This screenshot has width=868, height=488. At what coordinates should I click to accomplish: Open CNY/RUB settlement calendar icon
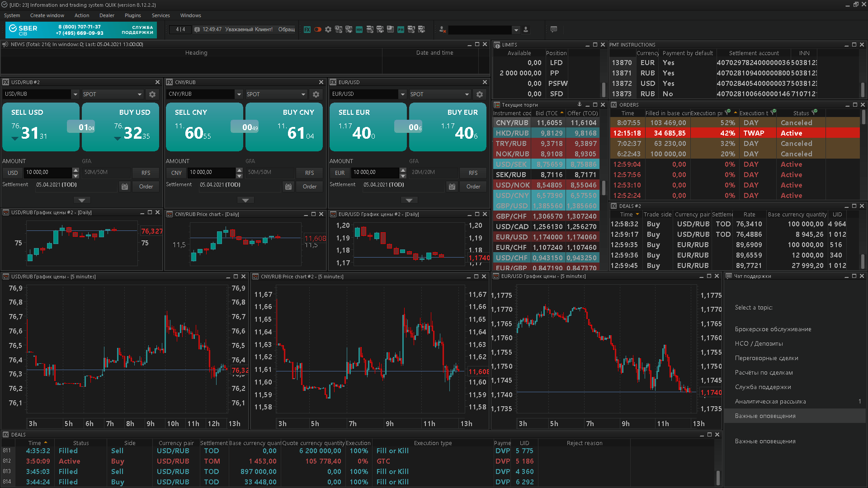tap(288, 187)
